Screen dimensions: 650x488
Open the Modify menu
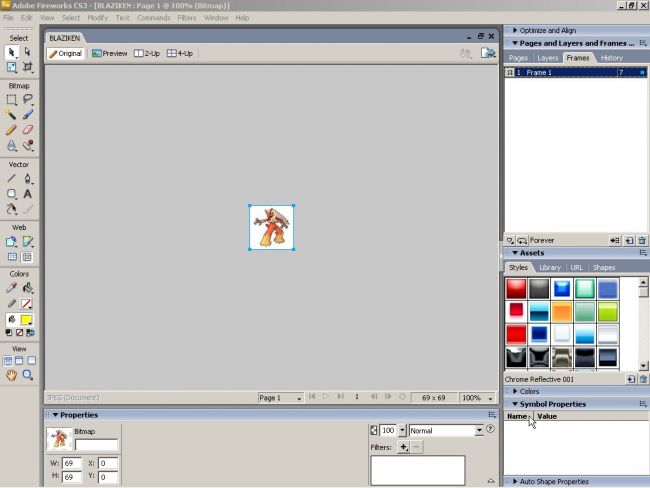[97, 18]
